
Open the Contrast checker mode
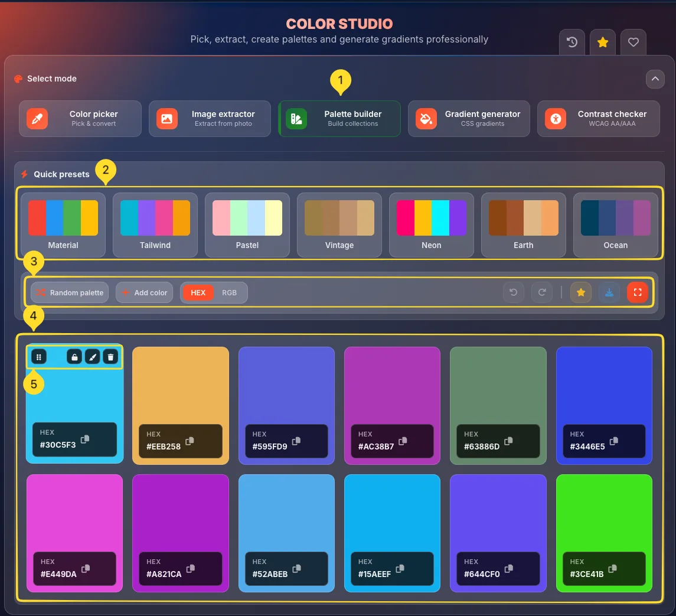(x=598, y=118)
